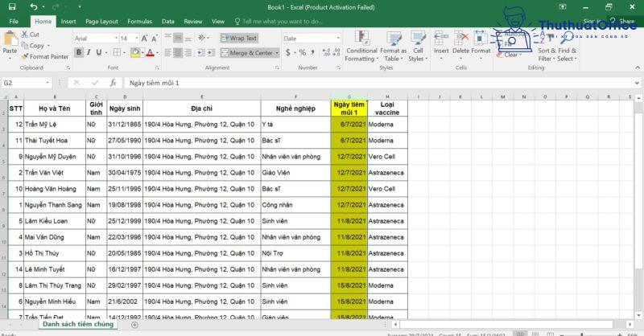The image size is (644, 336).
Task: Open Conditional Formatting menu
Action: click(361, 46)
